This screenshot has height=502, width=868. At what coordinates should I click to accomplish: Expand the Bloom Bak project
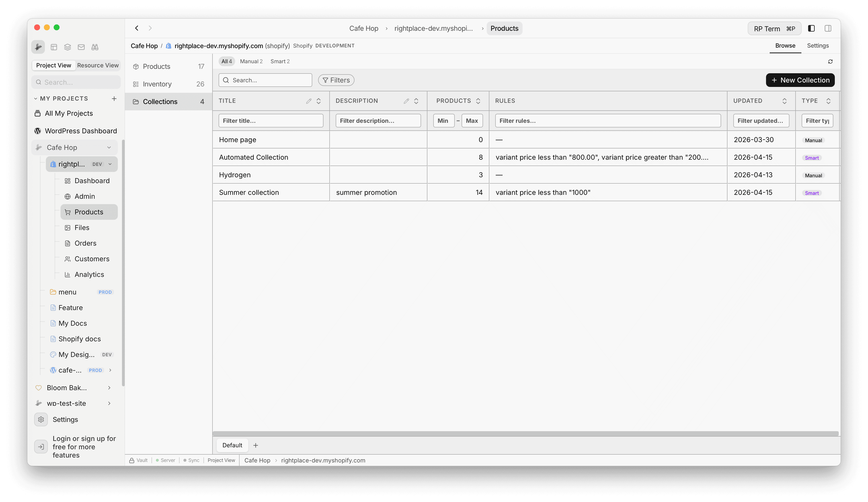pyautogui.click(x=109, y=387)
